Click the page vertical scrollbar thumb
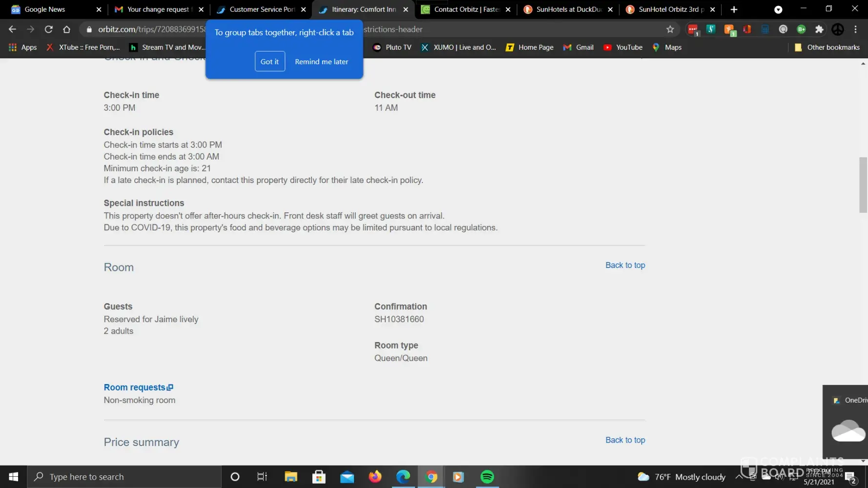This screenshot has height=488, width=868. pos(863,184)
